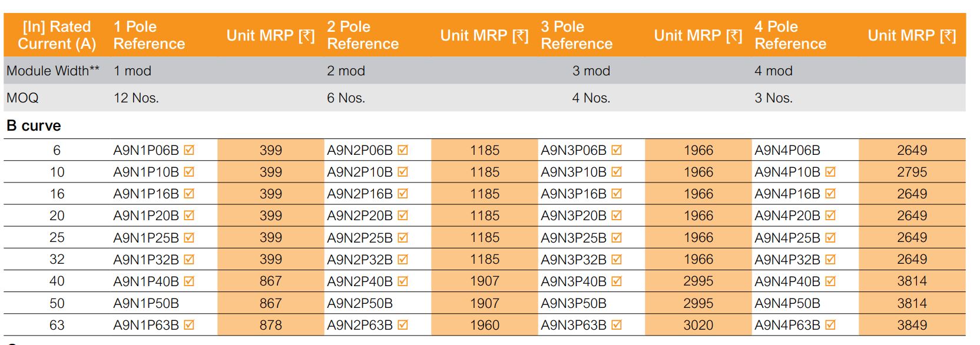
Task: Click the 1 Pole Reference column header
Action: (x=149, y=35)
